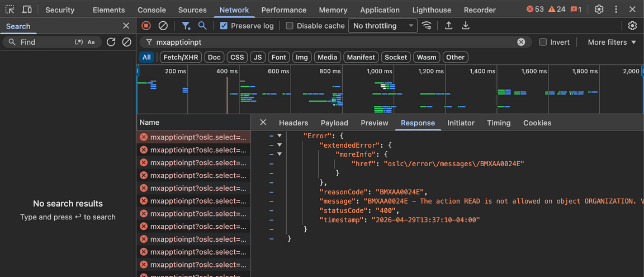Filter by JS requests

tap(258, 57)
